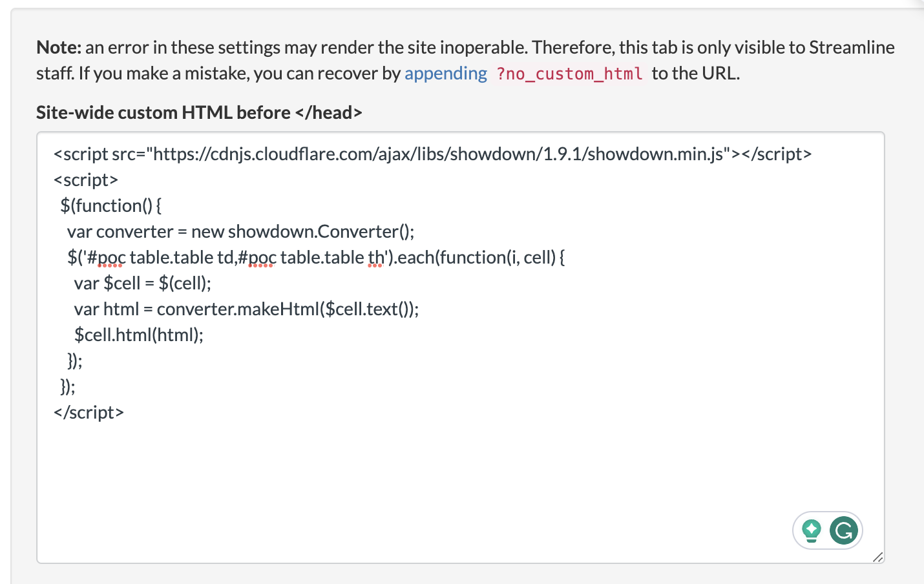
Task: Click the bold 'Note:' label
Action: (58, 47)
